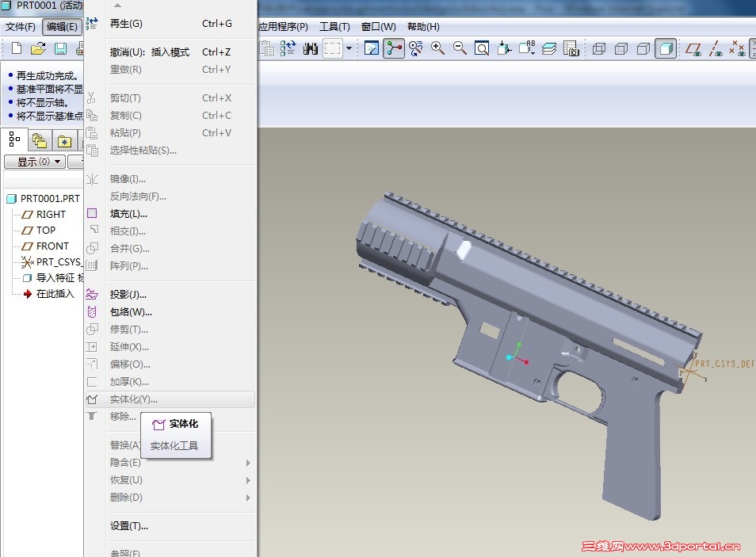Switch to the Folder Browser tab
756x557 pixels.
coord(40,141)
